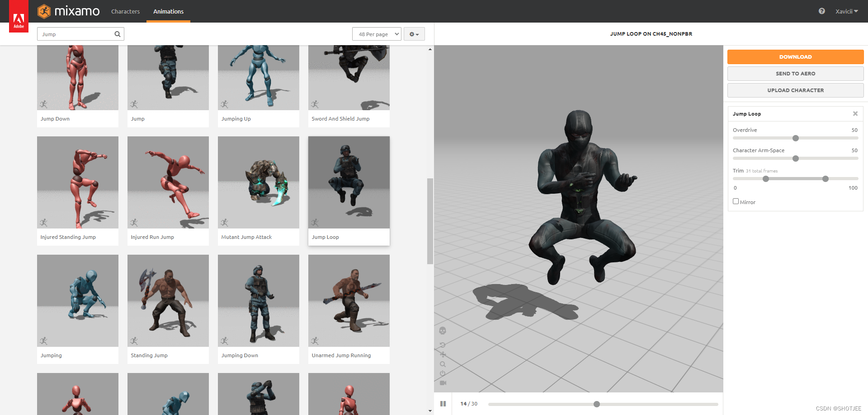Click the 'Jump Loop' card label
Image resolution: width=868 pixels, height=415 pixels.
pyautogui.click(x=325, y=237)
